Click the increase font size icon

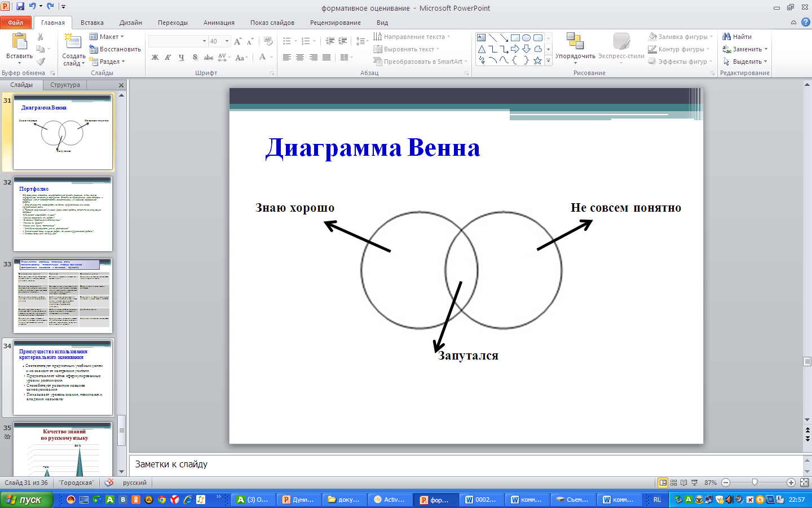[237, 41]
